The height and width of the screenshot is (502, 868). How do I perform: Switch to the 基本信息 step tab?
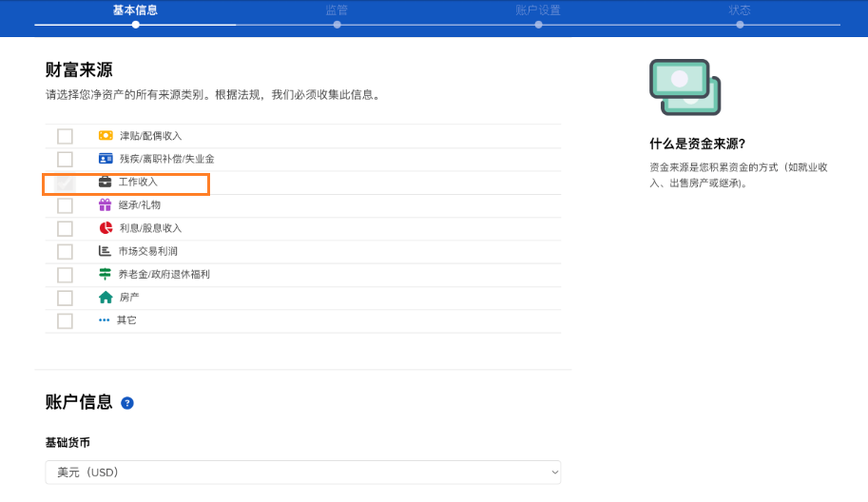135,11
